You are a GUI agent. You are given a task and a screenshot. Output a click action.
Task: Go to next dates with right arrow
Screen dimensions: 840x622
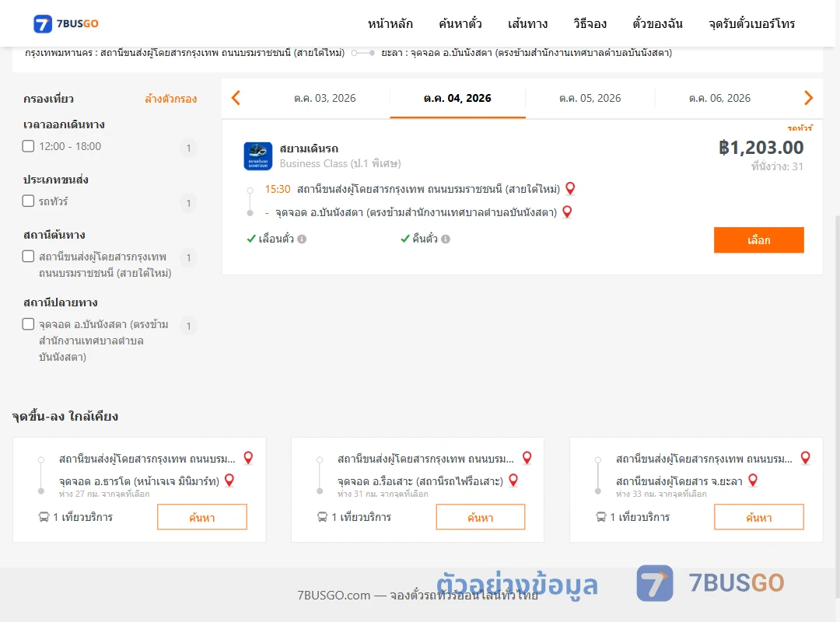click(x=808, y=98)
